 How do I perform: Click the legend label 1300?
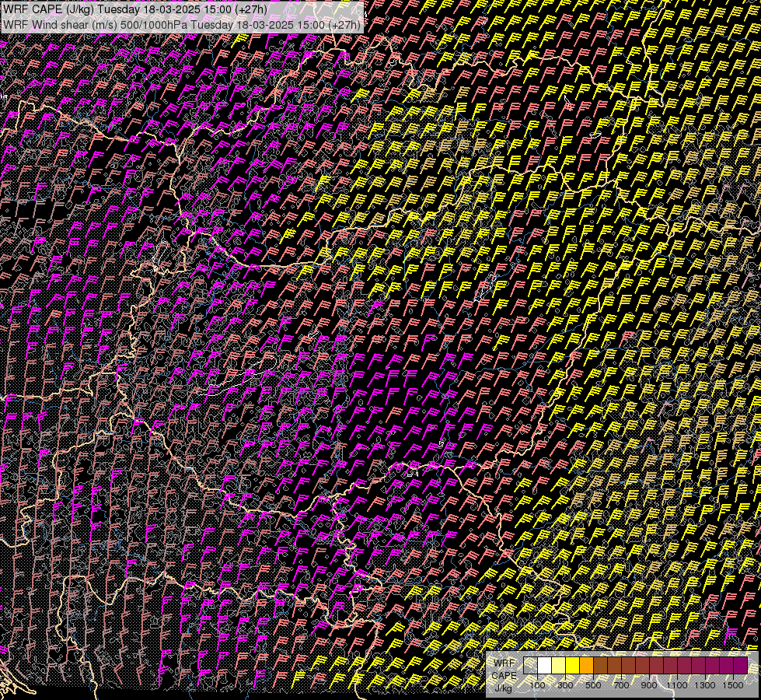[705, 685]
